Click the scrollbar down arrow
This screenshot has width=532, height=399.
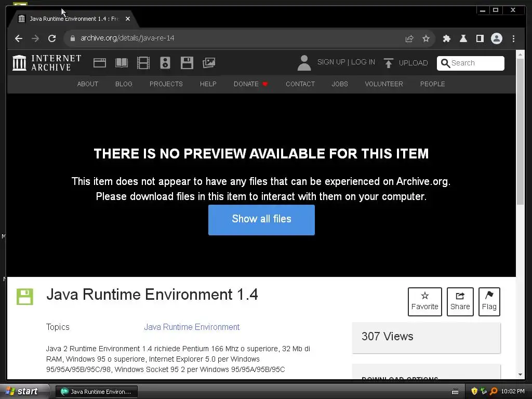pyautogui.click(x=520, y=375)
